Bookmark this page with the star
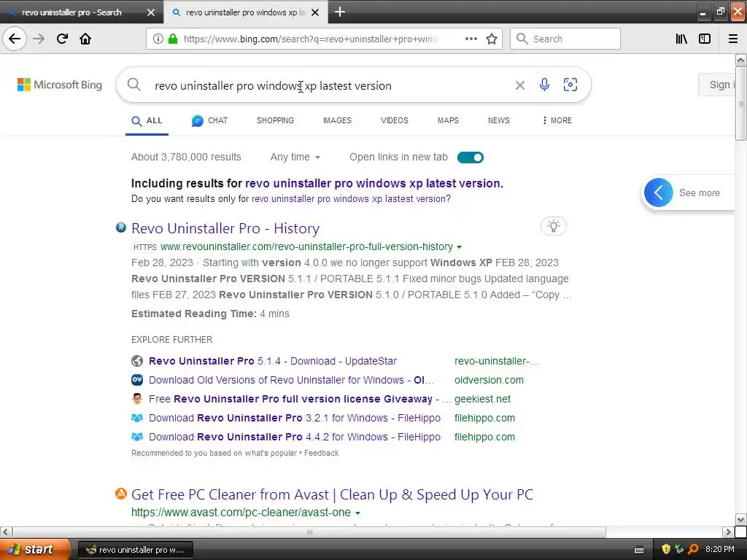Viewport: 747px width, 560px height. (x=492, y=39)
